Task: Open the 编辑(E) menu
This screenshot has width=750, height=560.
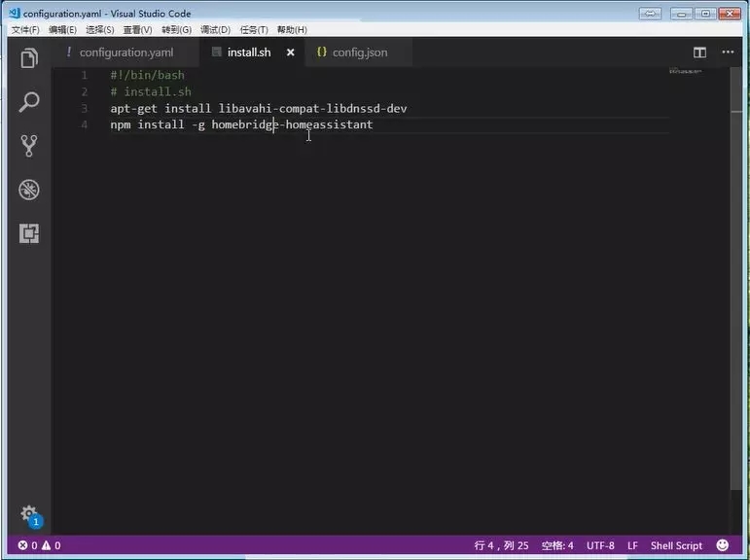Action: point(62,30)
